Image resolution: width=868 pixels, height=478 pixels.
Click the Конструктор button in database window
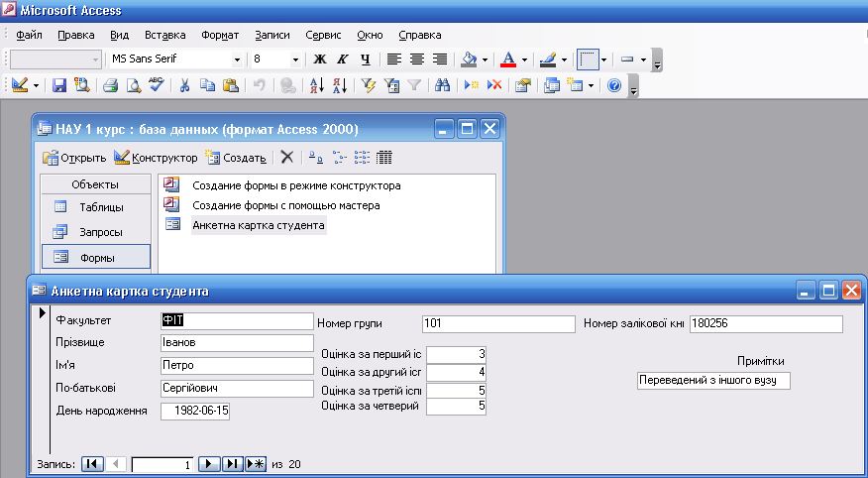click(156, 158)
